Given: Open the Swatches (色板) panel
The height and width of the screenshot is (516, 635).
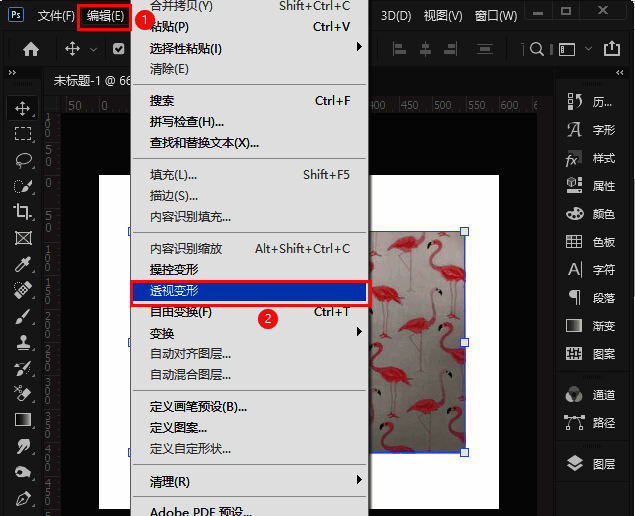Looking at the screenshot, I should click(590, 242).
